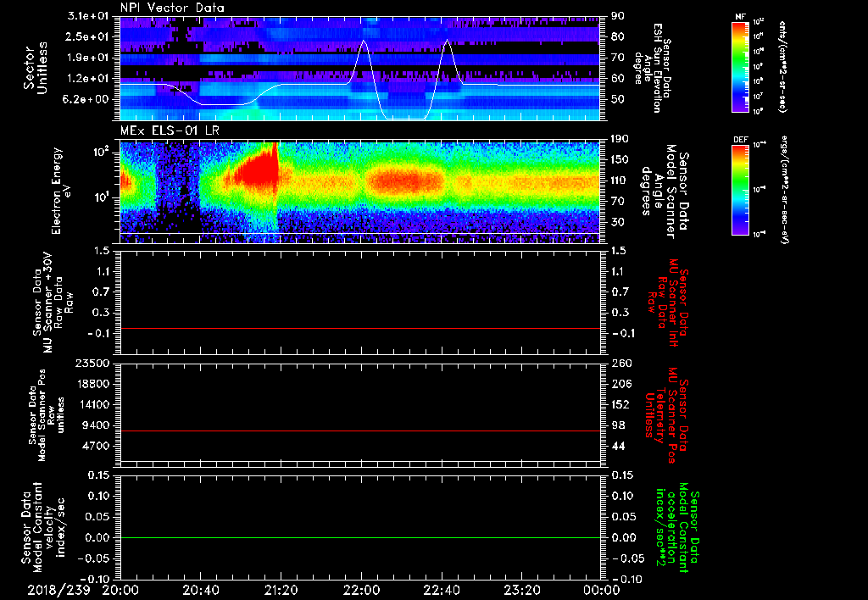Click the 'DEF' label above the color bar
This screenshot has height=600, width=868.
coord(740,140)
